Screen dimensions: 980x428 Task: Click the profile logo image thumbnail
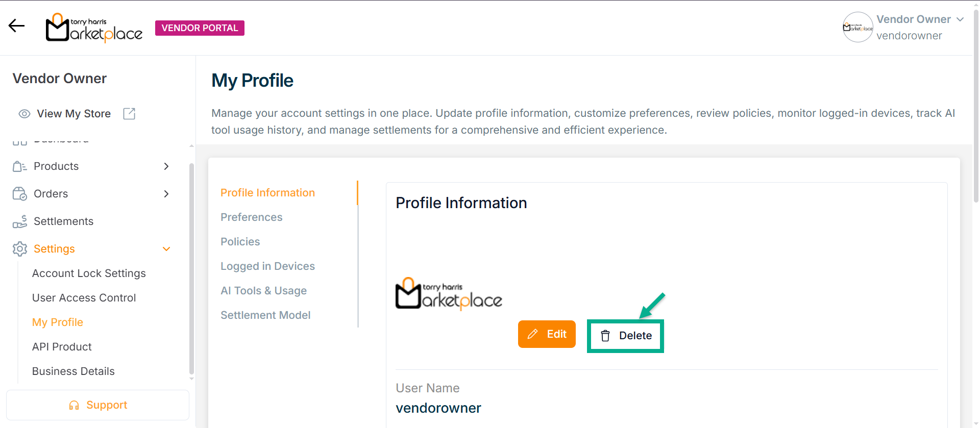449,294
